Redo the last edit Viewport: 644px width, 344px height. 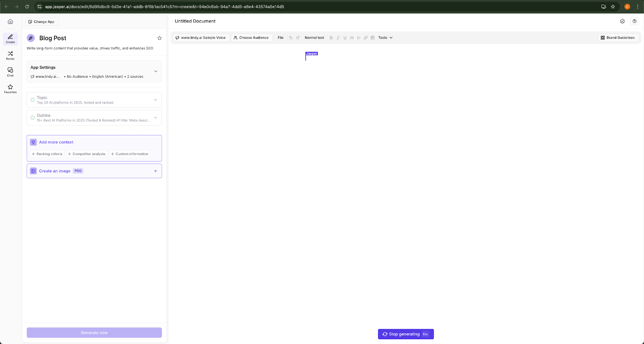pyautogui.click(x=298, y=37)
